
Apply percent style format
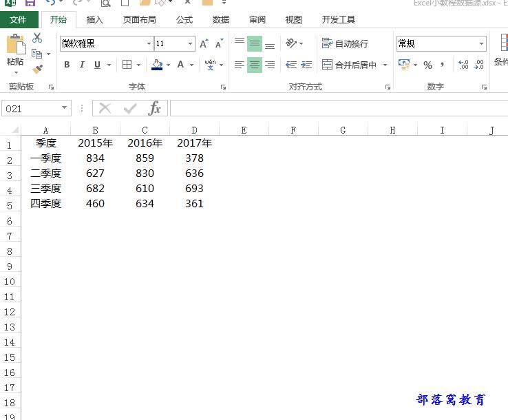coord(427,65)
